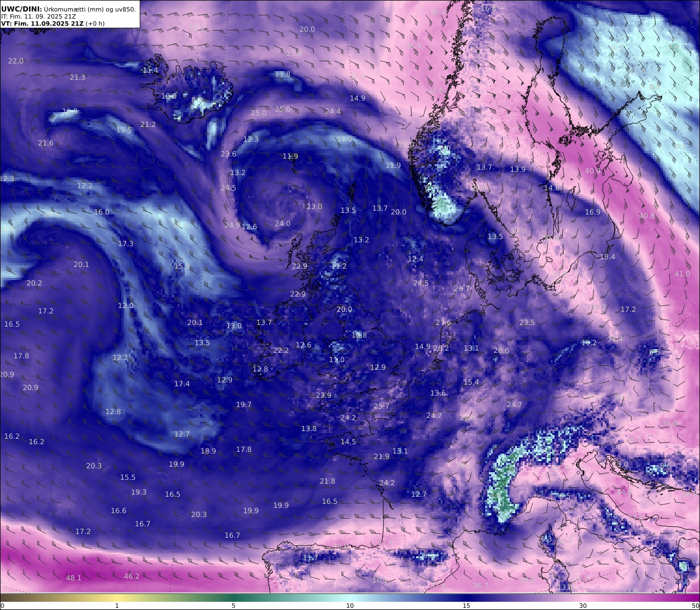Image resolution: width=700 pixels, height=610 pixels.
Task: Click the 15.9 value on the map
Action: tap(182, 266)
